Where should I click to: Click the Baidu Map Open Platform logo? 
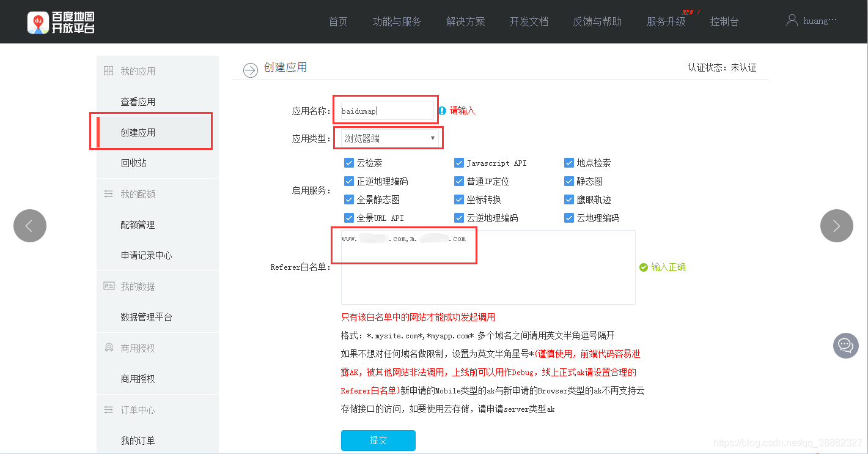[61, 23]
